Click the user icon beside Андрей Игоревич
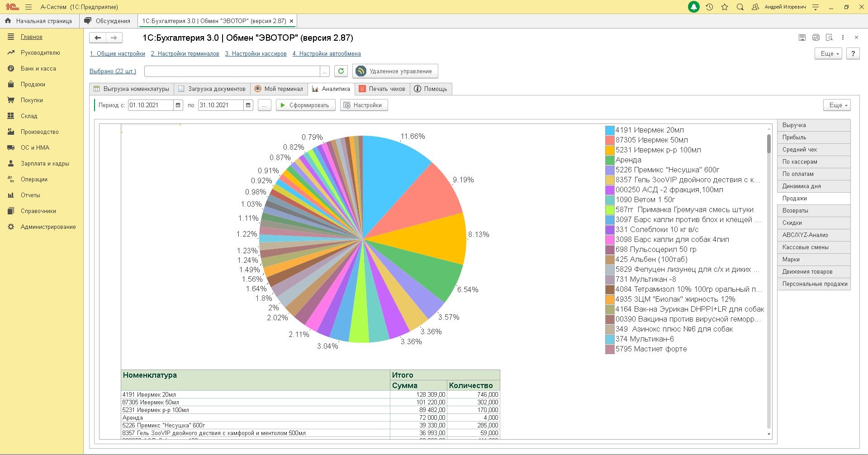 pyautogui.click(x=755, y=7)
